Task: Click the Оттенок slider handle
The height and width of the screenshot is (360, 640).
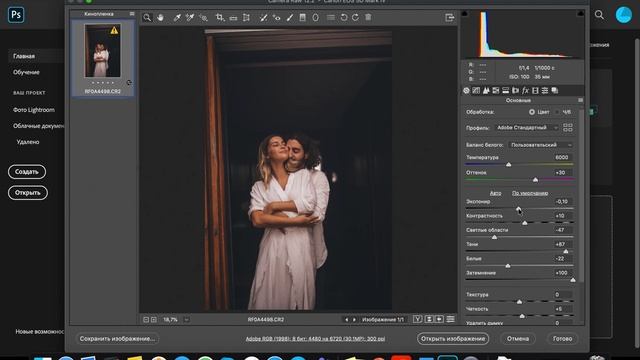Action: click(536, 180)
